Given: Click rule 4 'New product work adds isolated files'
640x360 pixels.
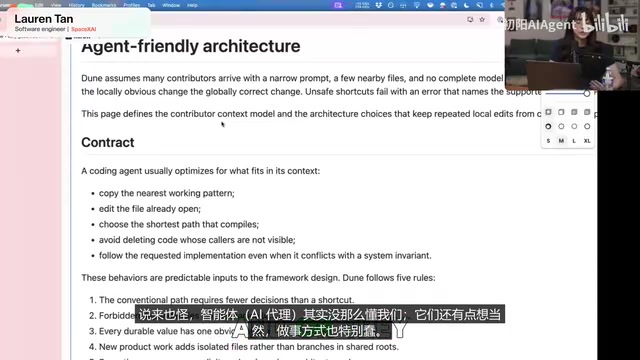Looking at the screenshot, I should tap(249, 347).
